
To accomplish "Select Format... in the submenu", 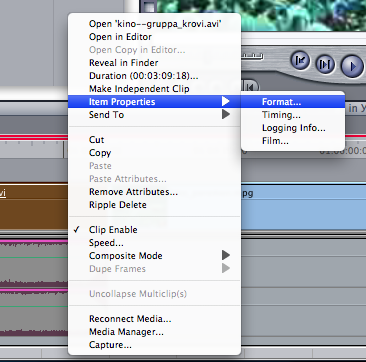I will pos(293,102).
